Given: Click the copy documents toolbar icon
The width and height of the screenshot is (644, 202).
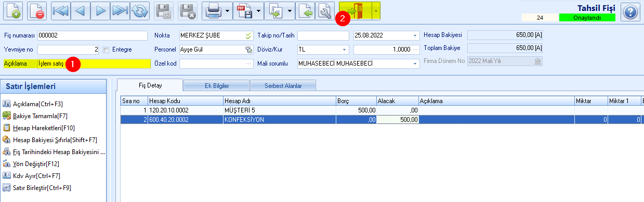Looking at the screenshot, I should pos(275,11).
